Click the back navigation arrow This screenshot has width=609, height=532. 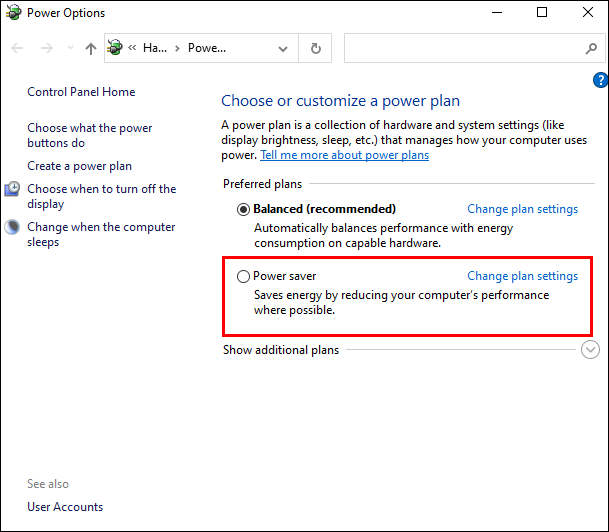pos(19,48)
